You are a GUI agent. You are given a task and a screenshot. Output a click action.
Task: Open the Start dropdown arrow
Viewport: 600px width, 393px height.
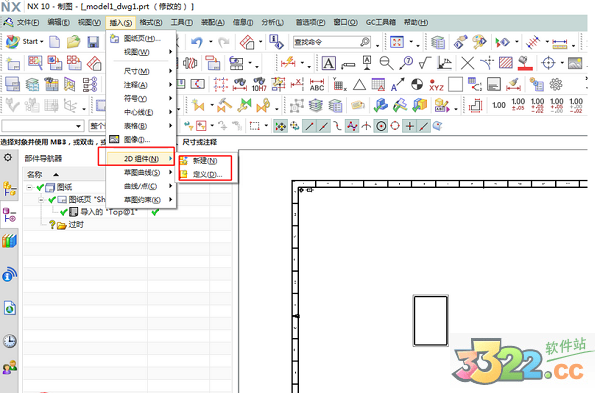[x=42, y=42]
